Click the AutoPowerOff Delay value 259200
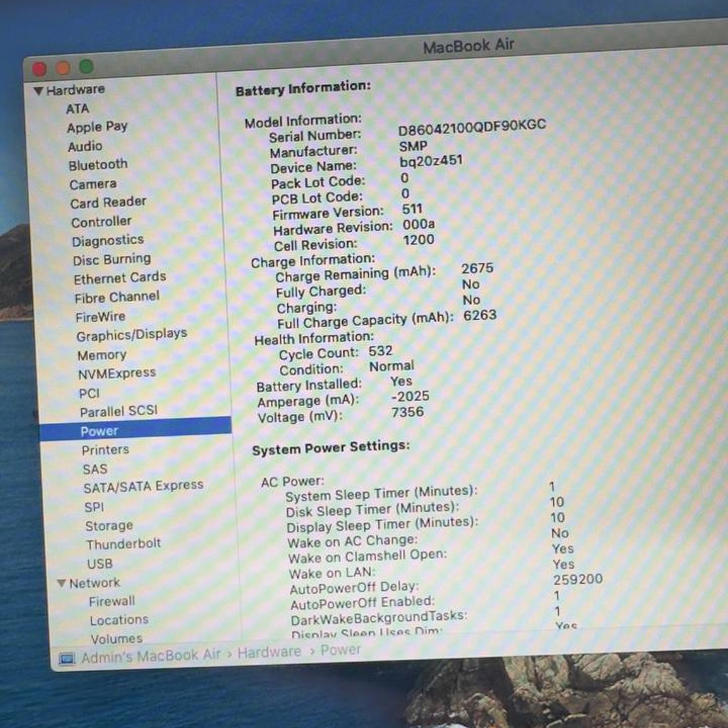This screenshot has height=728, width=728. [x=578, y=579]
